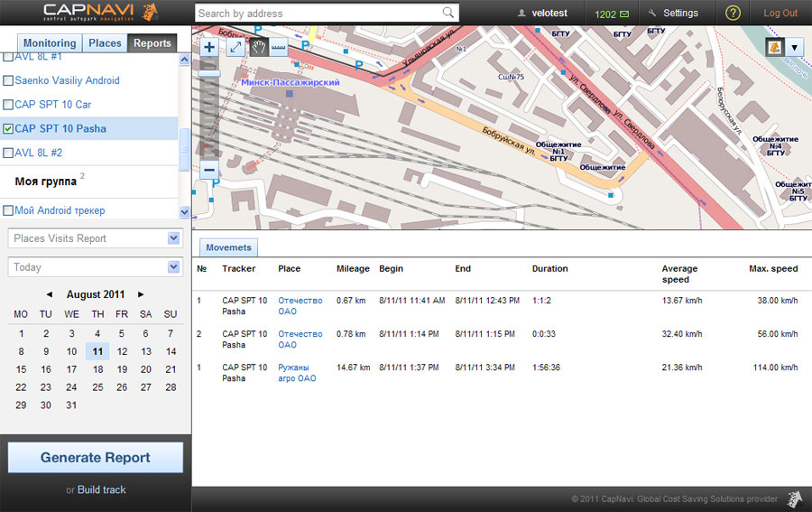Check the CAP SPT 10 Car tracker

[8, 105]
